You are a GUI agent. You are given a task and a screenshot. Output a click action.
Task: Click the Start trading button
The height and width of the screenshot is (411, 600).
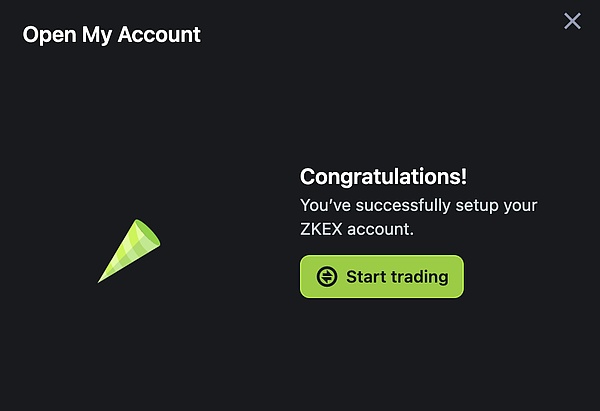click(x=382, y=276)
